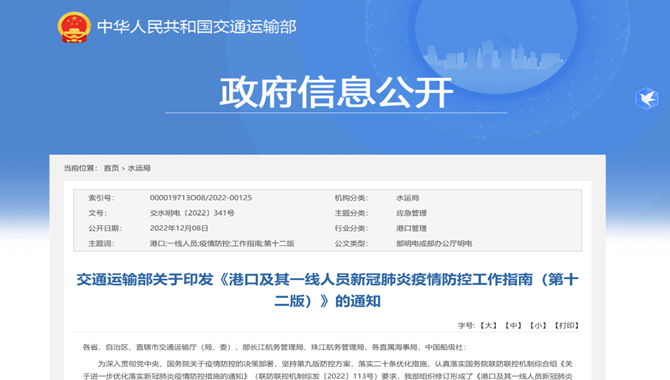Click the 港口管理 industry category value
670x380 pixels.
point(411,228)
